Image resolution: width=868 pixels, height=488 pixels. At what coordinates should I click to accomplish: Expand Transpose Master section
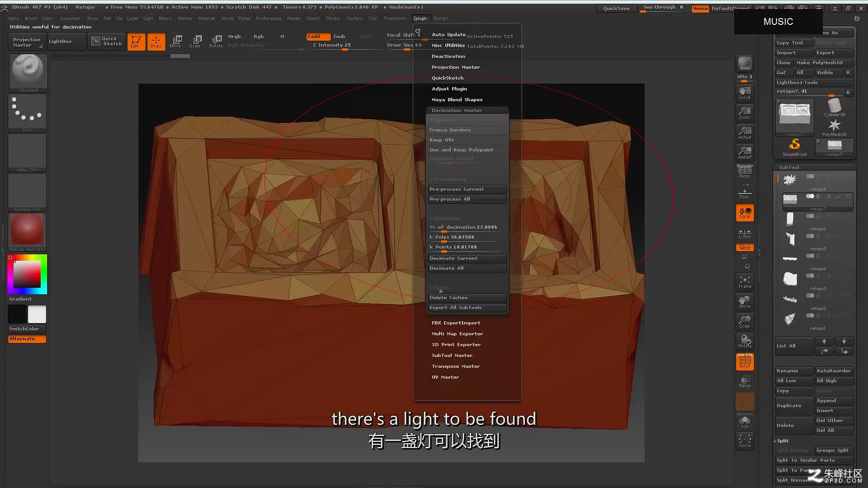pyautogui.click(x=456, y=366)
